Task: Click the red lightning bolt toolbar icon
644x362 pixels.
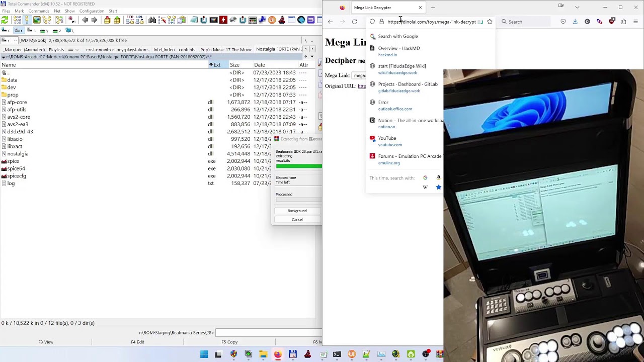Action: 223,20
